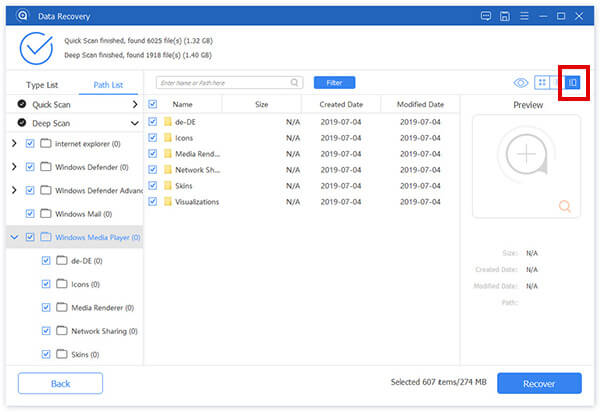The image size is (600, 412).
Task: Open the hamburger menu in title bar
Action: [524, 16]
